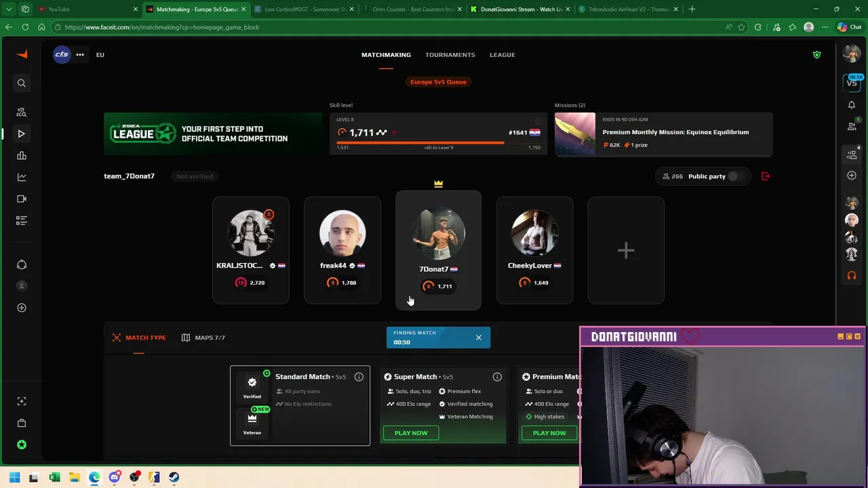Open Steam from the taskbar
Screen dimensions: 868x488
(174, 477)
